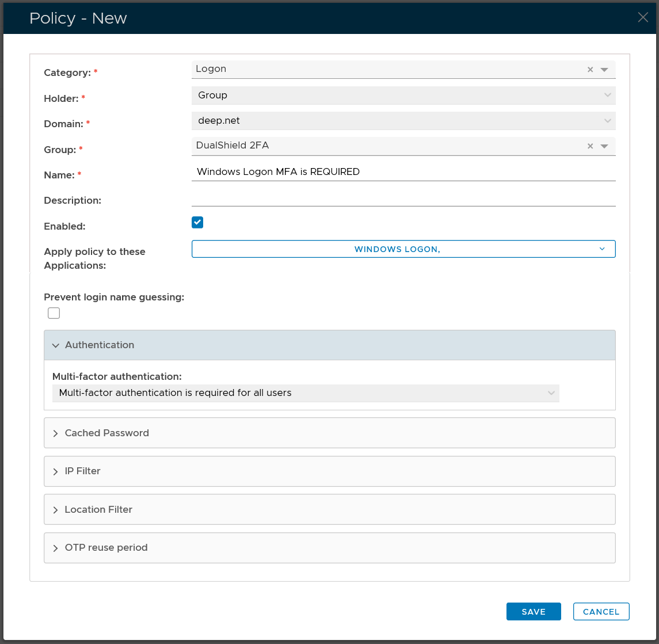659x644 pixels.
Task: Clear the DualShield 2FA group selection
Action: click(x=590, y=146)
